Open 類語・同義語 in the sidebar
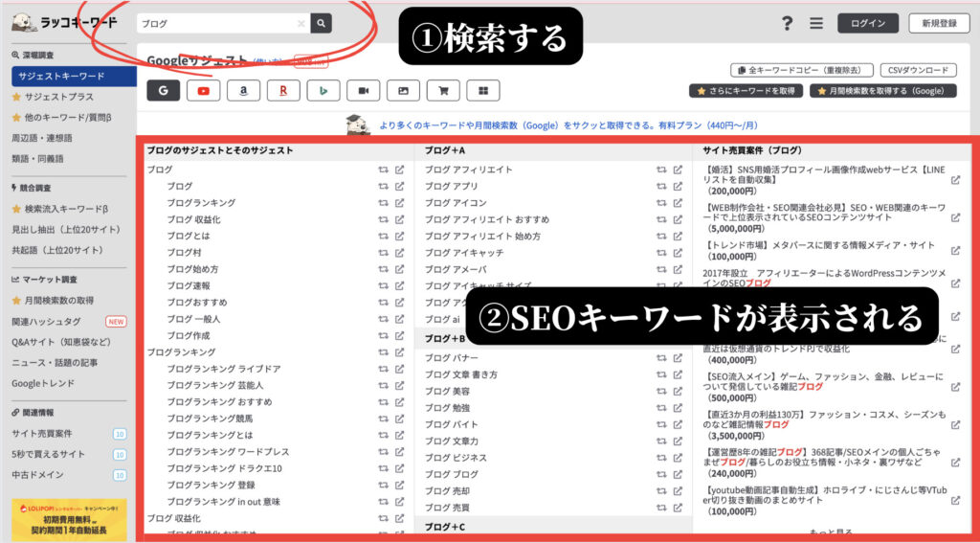The image size is (980, 543). pyautogui.click(x=37, y=159)
